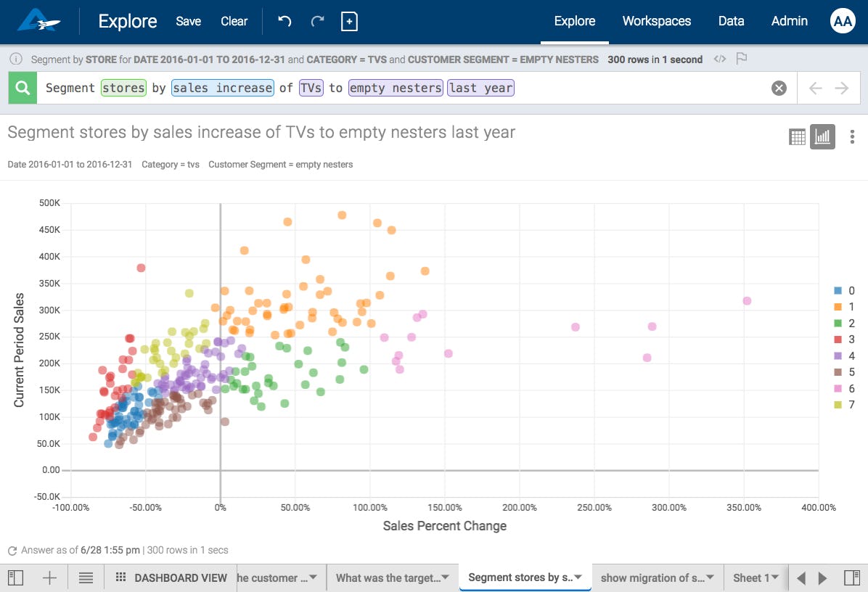
Task: Click the 'last year' query token
Action: [x=481, y=88]
